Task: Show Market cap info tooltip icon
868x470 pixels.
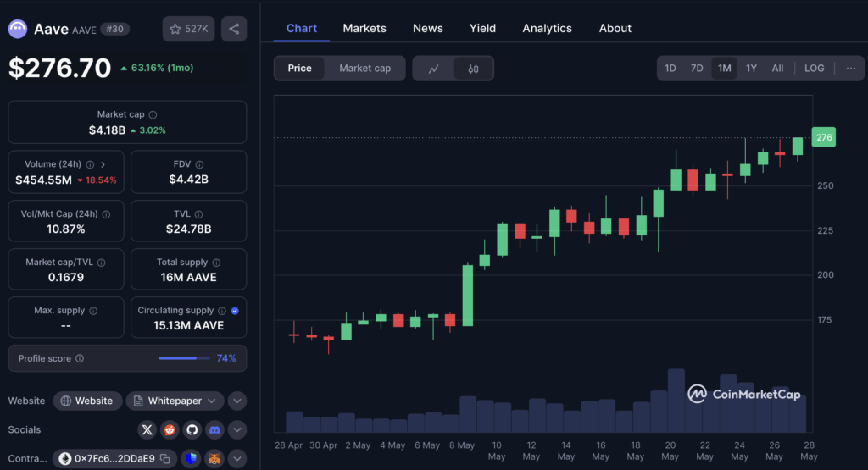Action: pyautogui.click(x=153, y=115)
